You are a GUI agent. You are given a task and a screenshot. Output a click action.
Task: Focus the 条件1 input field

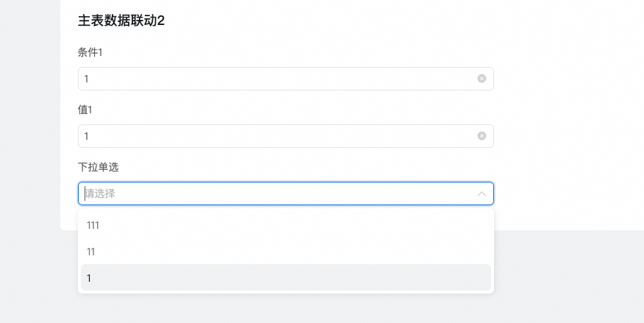pos(279,79)
